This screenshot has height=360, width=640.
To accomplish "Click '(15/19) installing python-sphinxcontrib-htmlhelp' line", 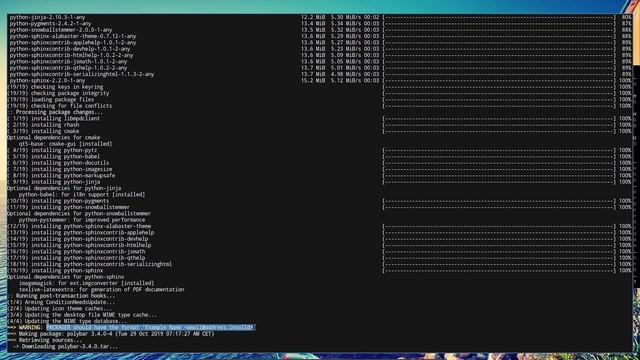I will click(79, 245).
